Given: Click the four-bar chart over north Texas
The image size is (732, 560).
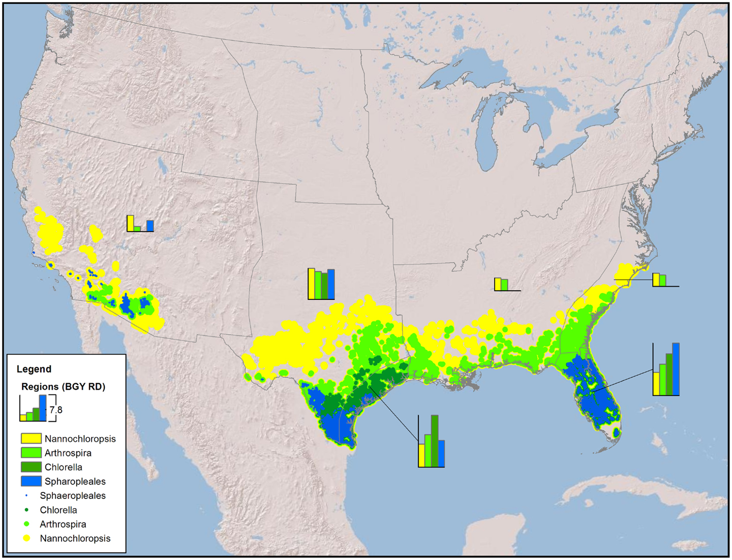Looking at the screenshot, I should tap(321, 284).
